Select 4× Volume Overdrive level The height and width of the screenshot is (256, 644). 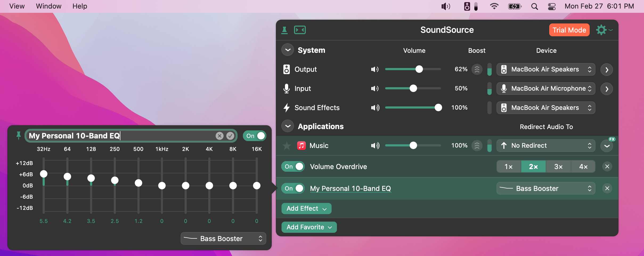coord(583,167)
